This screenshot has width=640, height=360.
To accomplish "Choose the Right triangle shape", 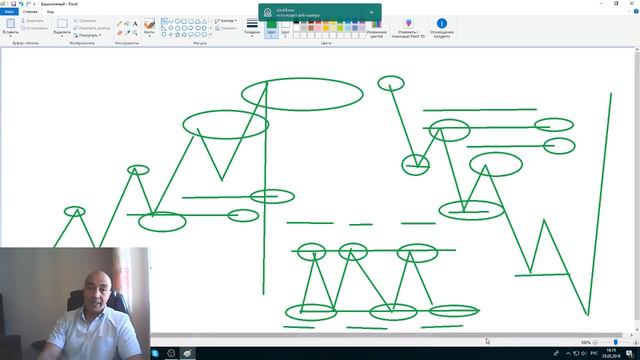I will tap(164, 28).
